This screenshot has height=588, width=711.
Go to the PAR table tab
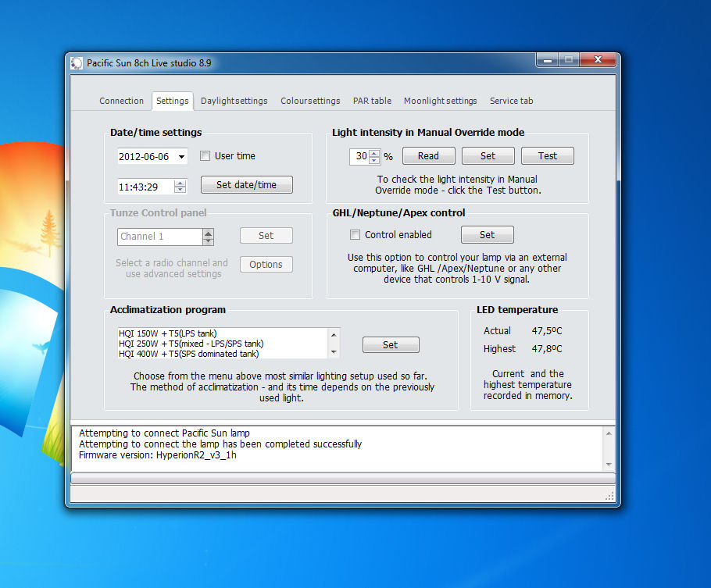coord(372,101)
